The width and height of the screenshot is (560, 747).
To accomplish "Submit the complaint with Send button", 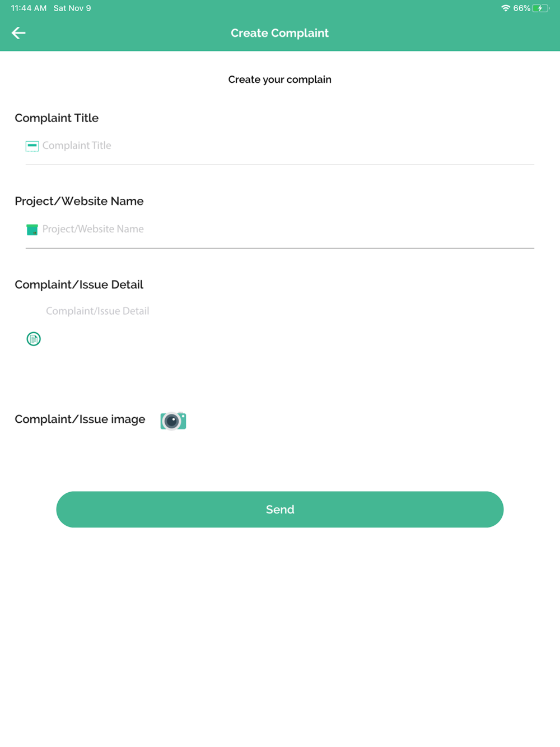I will point(280,510).
